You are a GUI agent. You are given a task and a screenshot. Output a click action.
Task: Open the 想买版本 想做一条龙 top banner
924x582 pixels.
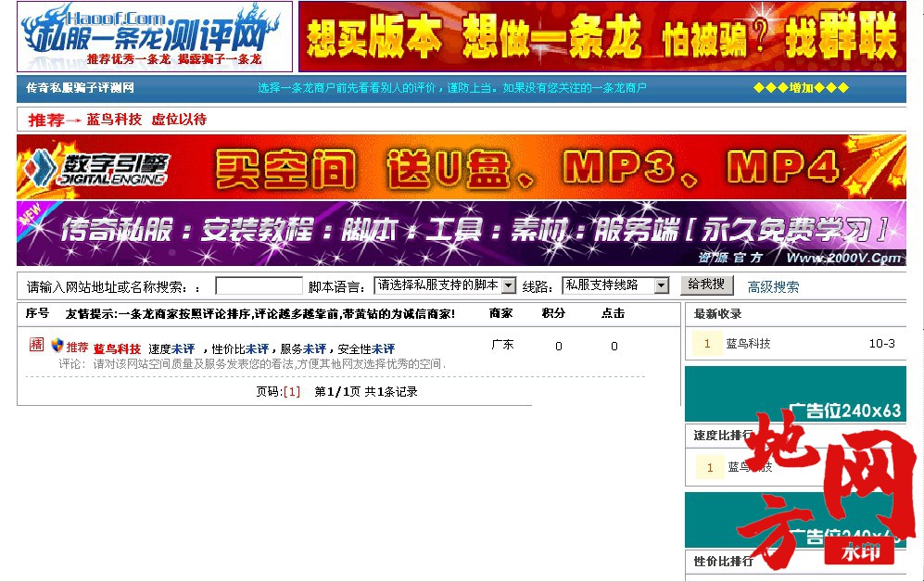click(602, 36)
